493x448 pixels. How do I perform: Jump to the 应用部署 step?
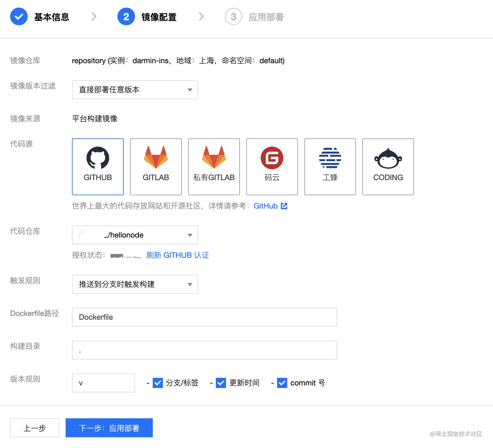tap(266, 17)
